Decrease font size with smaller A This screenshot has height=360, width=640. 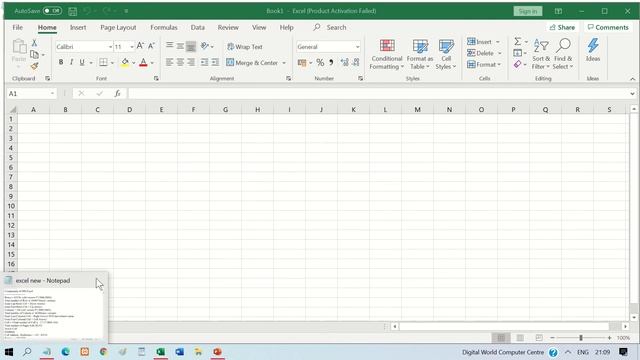(151, 46)
